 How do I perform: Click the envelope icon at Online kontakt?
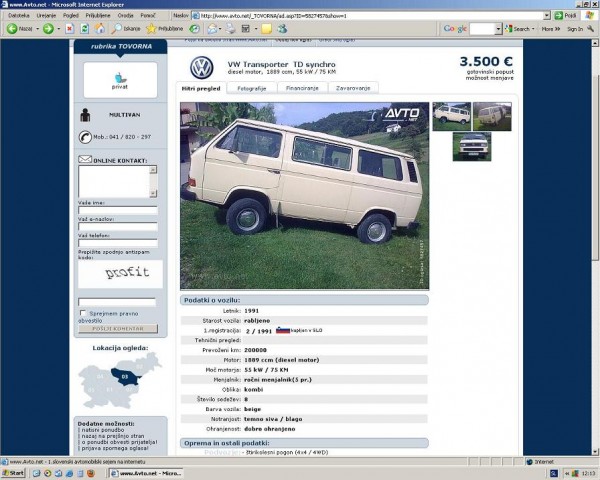click(84, 158)
